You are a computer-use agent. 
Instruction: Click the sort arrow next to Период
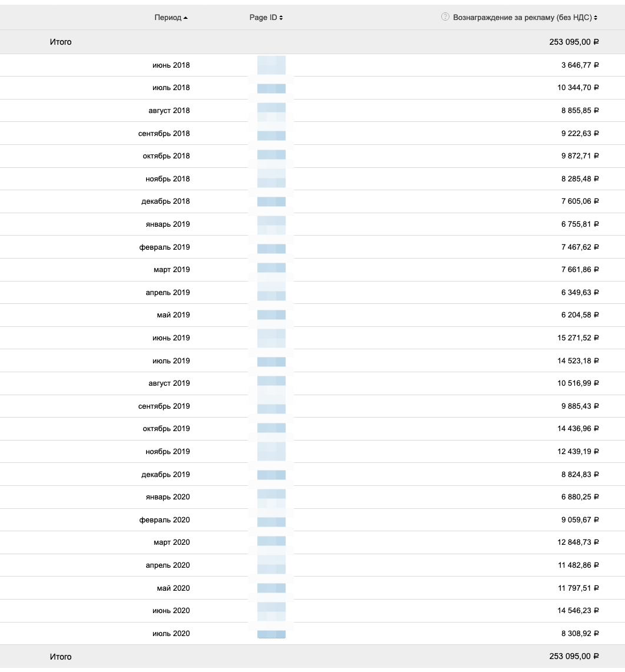coord(186,18)
